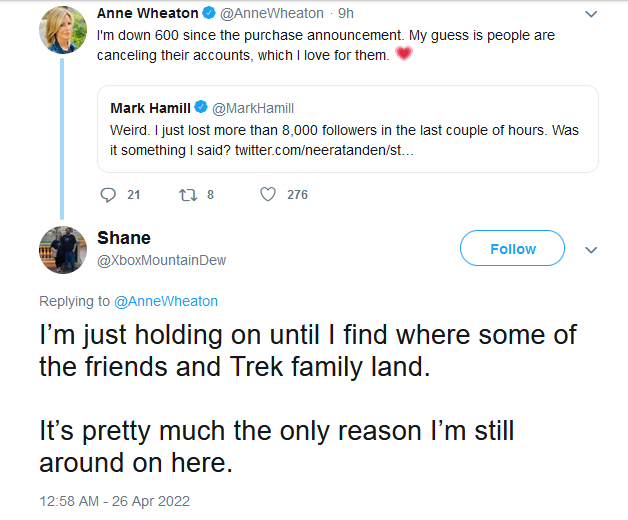Follow Shane's account
Screen dimensions: 628x520
click(512, 249)
